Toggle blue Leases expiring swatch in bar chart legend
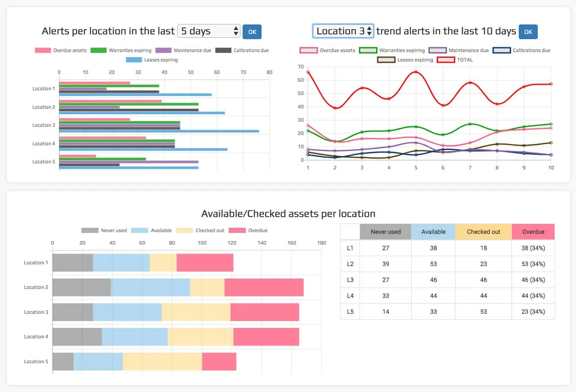 134,60
